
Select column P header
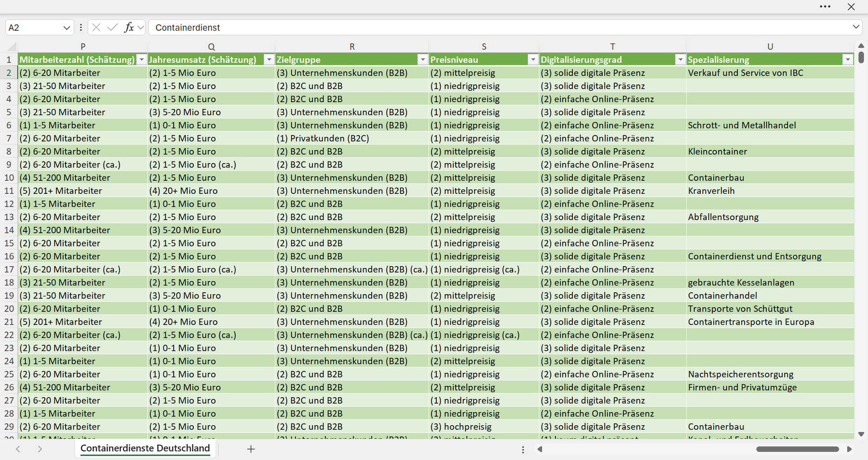[x=83, y=47]
